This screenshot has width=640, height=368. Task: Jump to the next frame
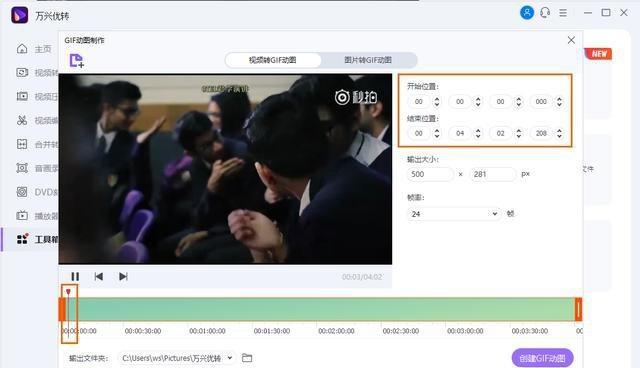[x=123, y=277]
